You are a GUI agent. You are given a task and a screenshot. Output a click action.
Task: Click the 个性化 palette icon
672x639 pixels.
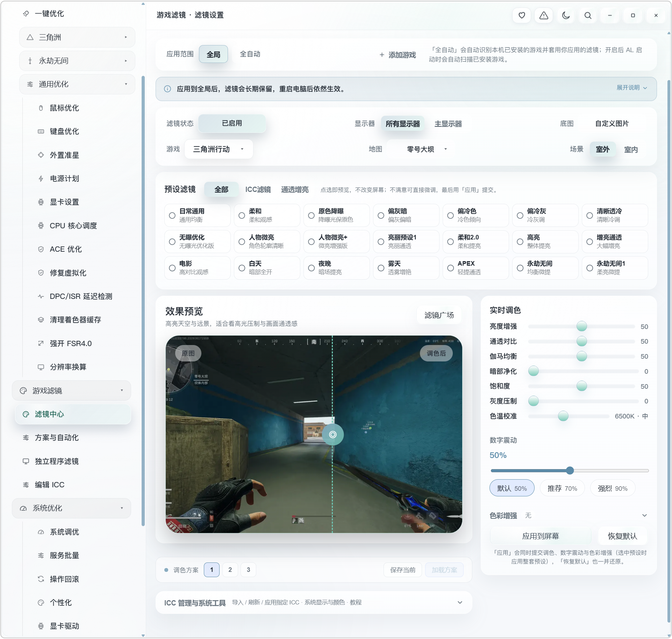click(x=41, y=603)
